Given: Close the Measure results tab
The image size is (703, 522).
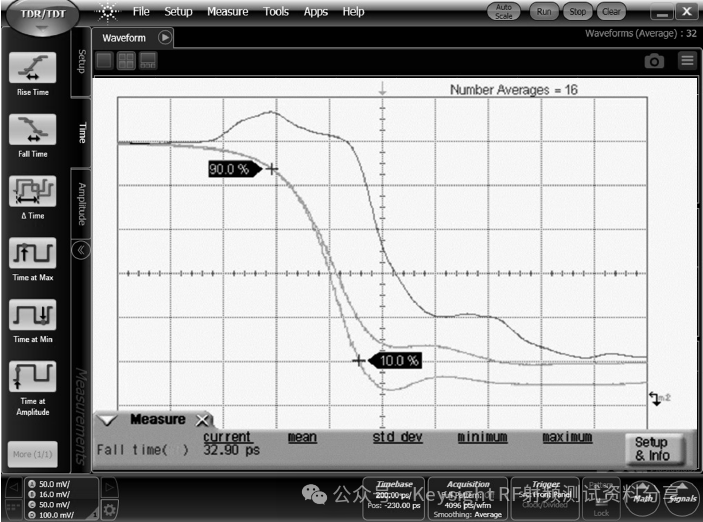Looking at the screenshot, I should coord(201,420).
